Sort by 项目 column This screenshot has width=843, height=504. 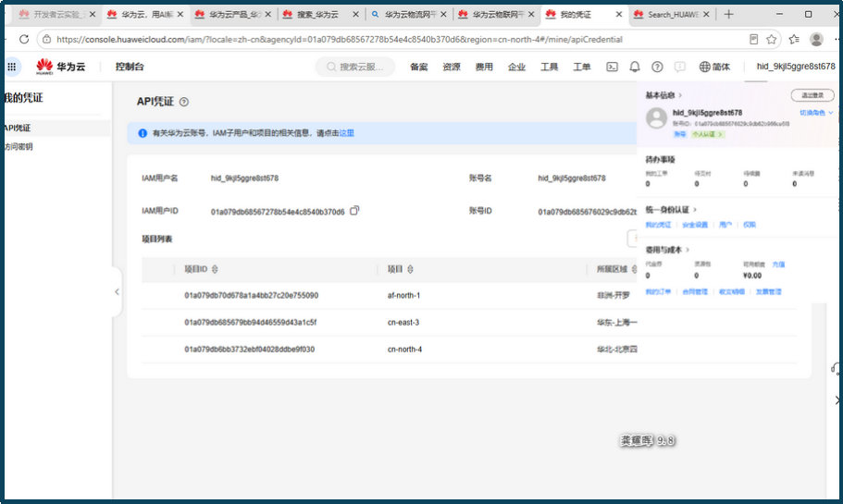pyautogui.click(x=410, y=269)
